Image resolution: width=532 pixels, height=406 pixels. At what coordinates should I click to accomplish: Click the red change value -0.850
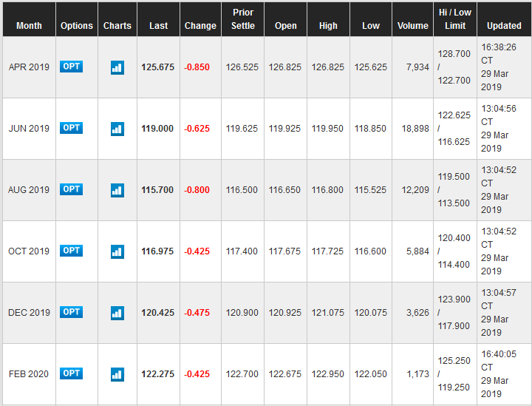(x=197, y=67)
